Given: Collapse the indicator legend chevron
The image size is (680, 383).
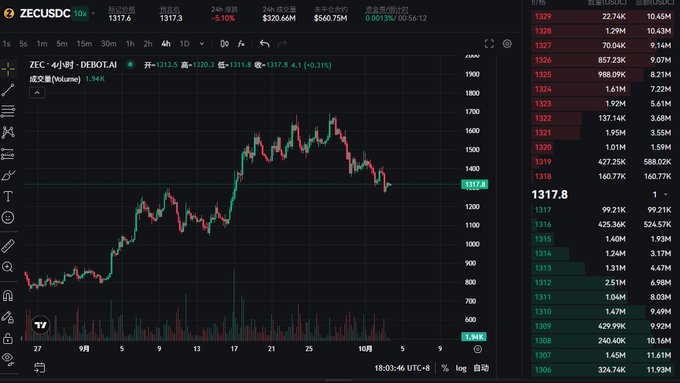Looking at the screenshot, I should click(x=37, y=93).
